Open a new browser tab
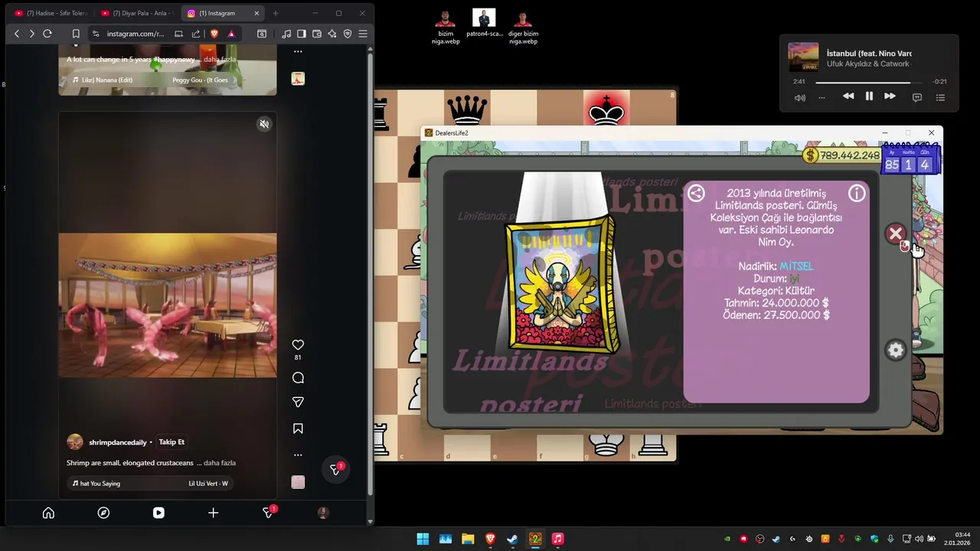 pos(276,13)
